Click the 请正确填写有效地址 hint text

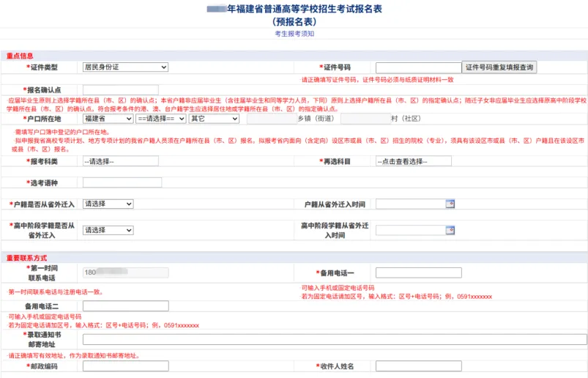tap(73, 355)
